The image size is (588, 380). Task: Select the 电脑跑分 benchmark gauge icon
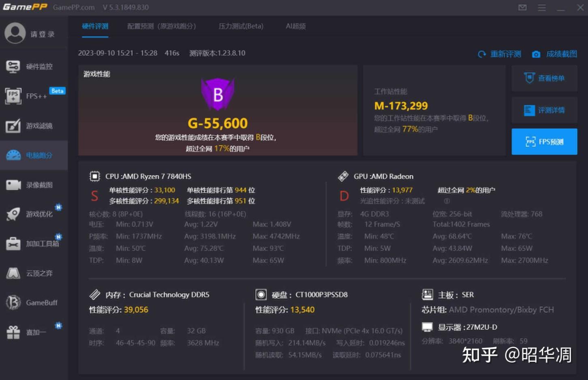coord(13,155)
